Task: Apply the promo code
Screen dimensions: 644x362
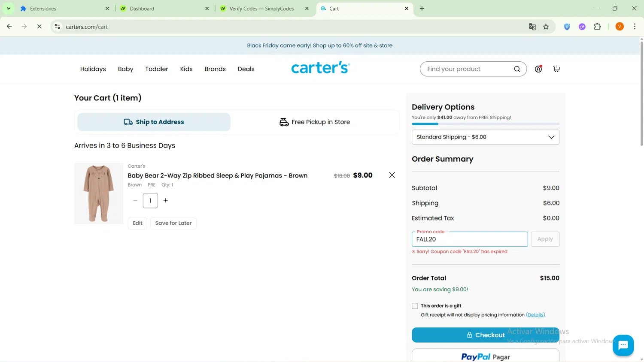Action: coord(545,239)
